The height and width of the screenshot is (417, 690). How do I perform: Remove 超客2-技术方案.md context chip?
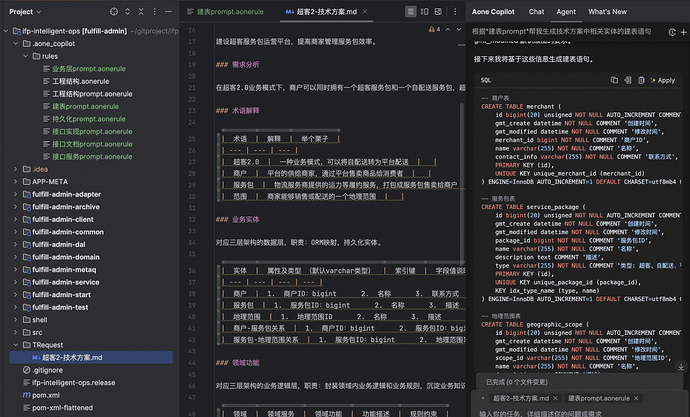click(555, 398)
